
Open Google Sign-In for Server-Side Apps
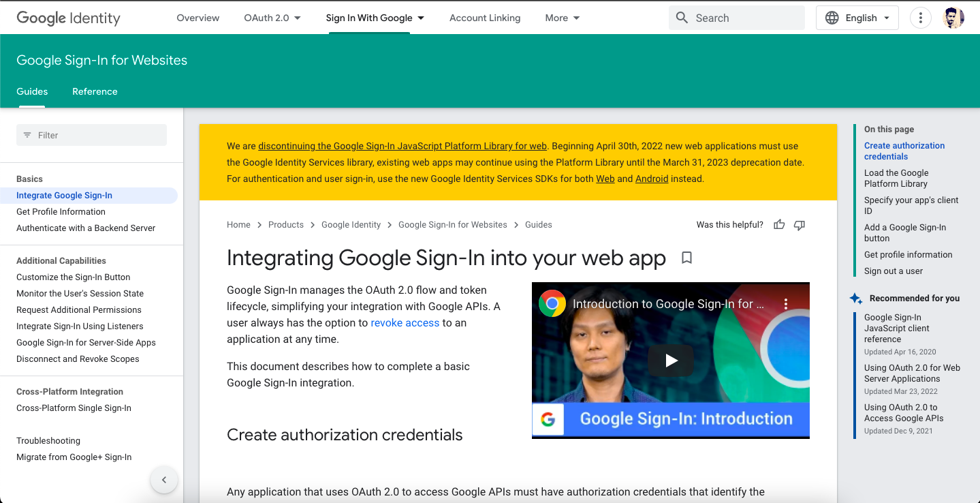(86, 343)
